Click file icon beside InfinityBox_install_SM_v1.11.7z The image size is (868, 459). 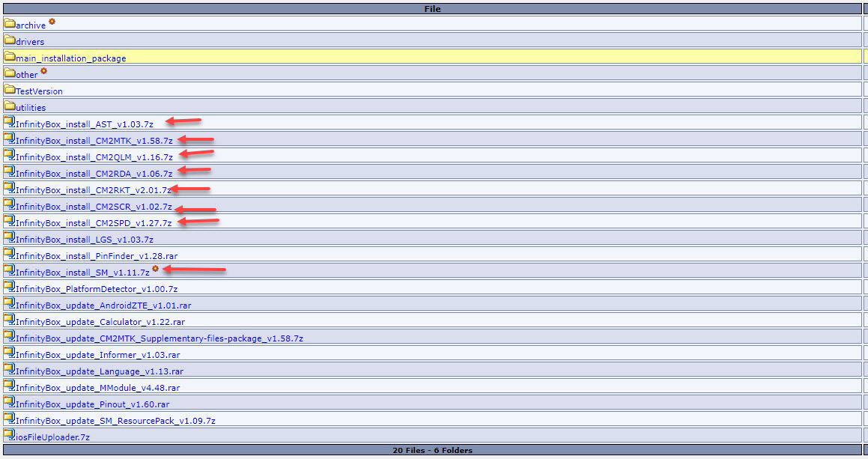coord(10,270)
